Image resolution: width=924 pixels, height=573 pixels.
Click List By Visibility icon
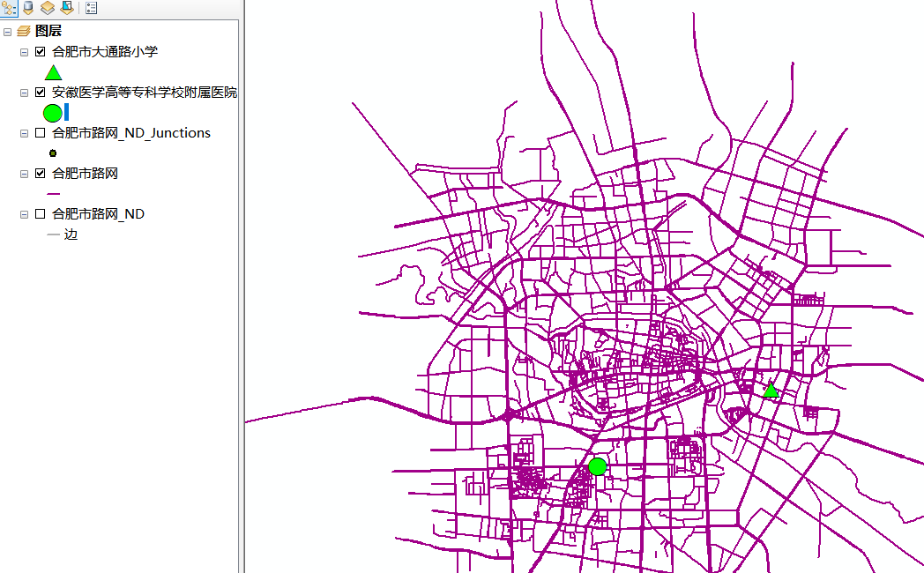coord(48,8)
